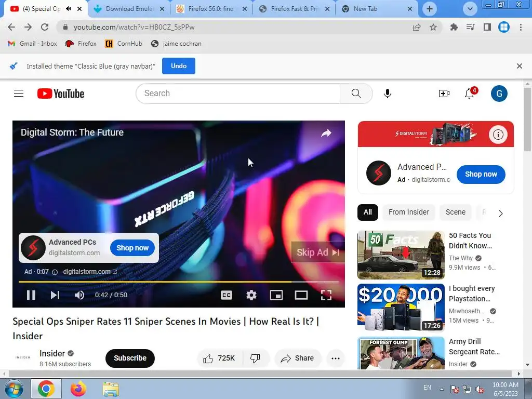Toggle closed captions in player
The width and height of the screenshot is (532, 399).
[x=227, y=295]
